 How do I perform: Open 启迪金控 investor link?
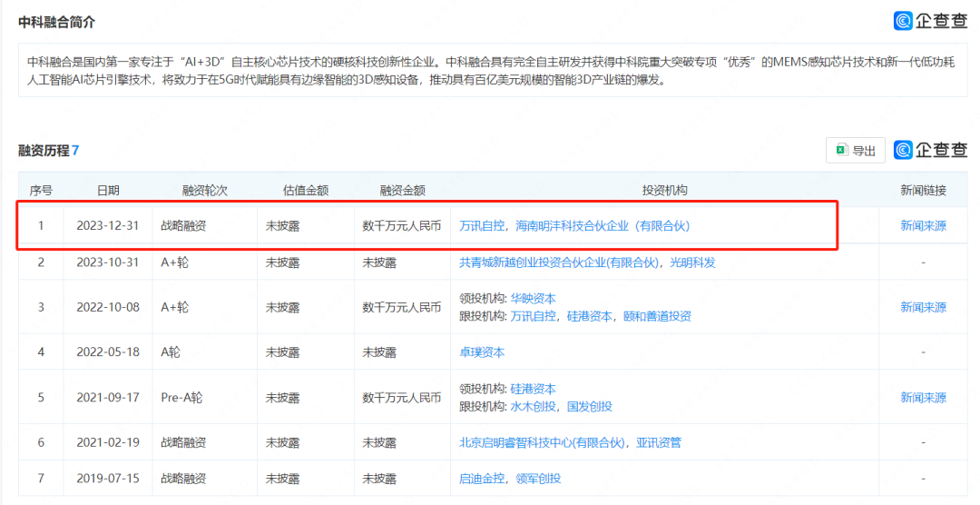coord(482,479)
